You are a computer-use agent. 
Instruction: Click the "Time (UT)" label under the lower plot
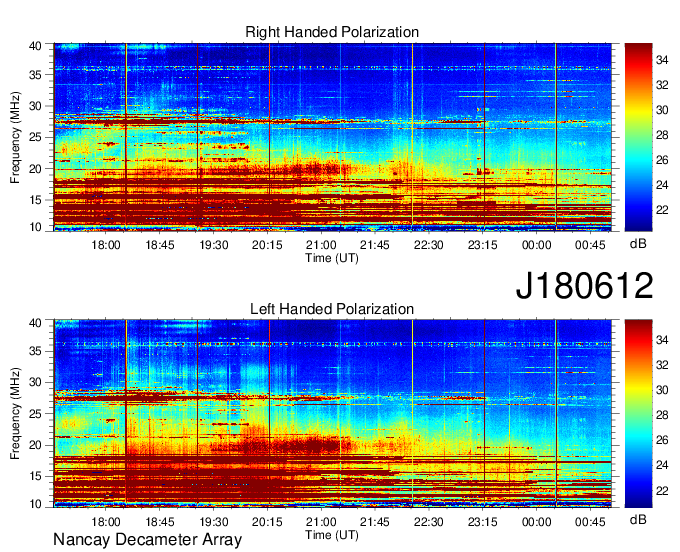tap(332, 535)
